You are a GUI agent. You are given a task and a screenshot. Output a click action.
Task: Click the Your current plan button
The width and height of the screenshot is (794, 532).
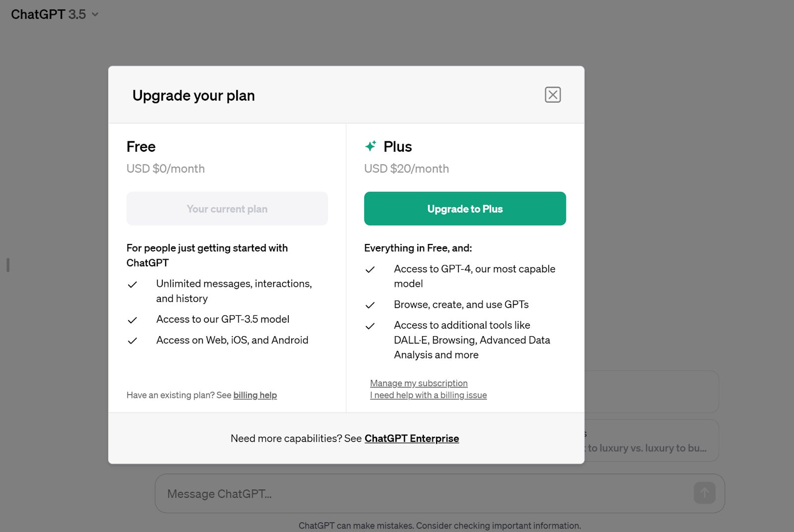pyautogui.click(x=227, y=209)
